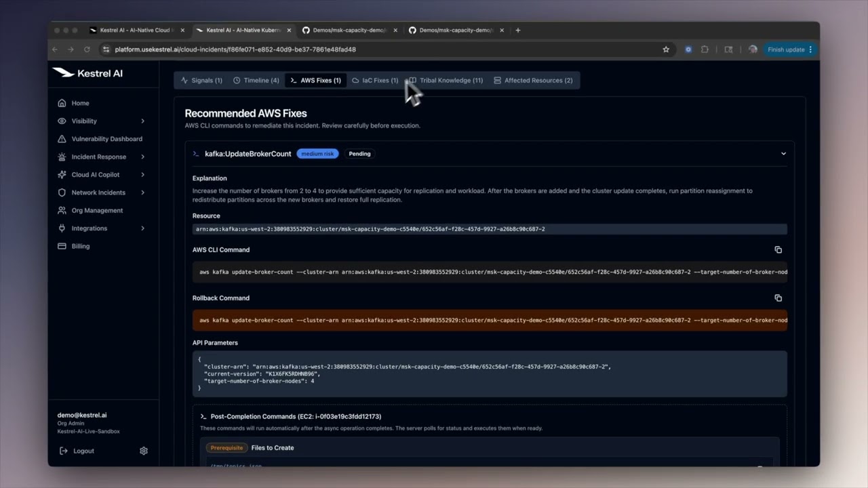Collapse the kafka:UpdateBrokerCount card chevron
Image resolution: width=868 pixels, height=488 pixels.
[783, 154]
